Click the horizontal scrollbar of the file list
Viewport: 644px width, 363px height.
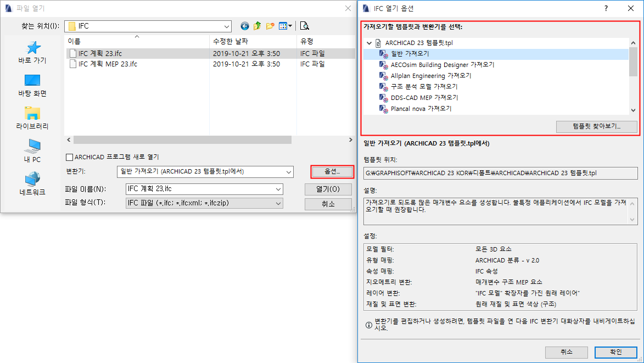tap(182, 140)
